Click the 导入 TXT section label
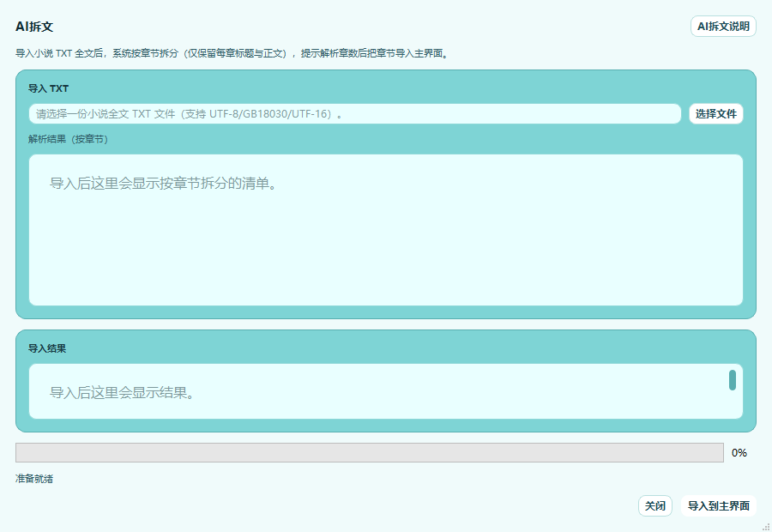This screenshot has width=772, height=532. click(48, 88)
